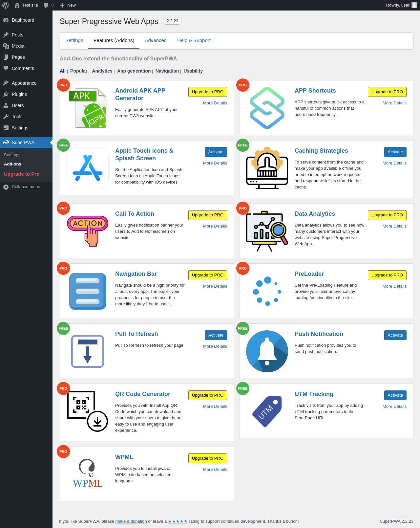The width and height of the screenshot is (420, 528).
Task: Click the Push Notification bell icon
Action: 267,351
